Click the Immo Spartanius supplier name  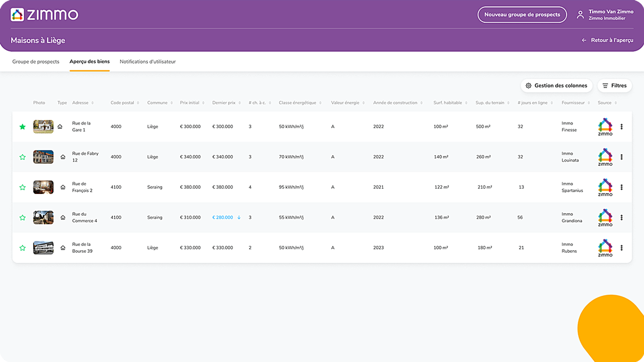tap(572, 187)
